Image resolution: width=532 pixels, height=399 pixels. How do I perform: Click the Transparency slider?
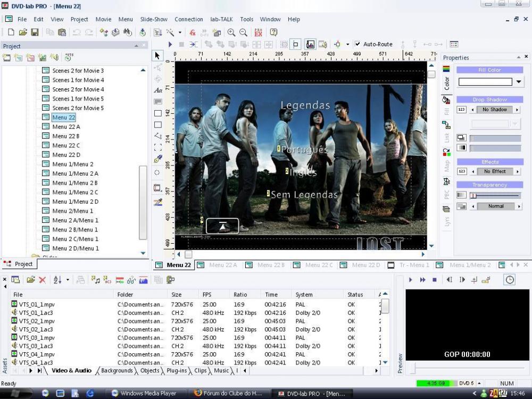[494, 196]
